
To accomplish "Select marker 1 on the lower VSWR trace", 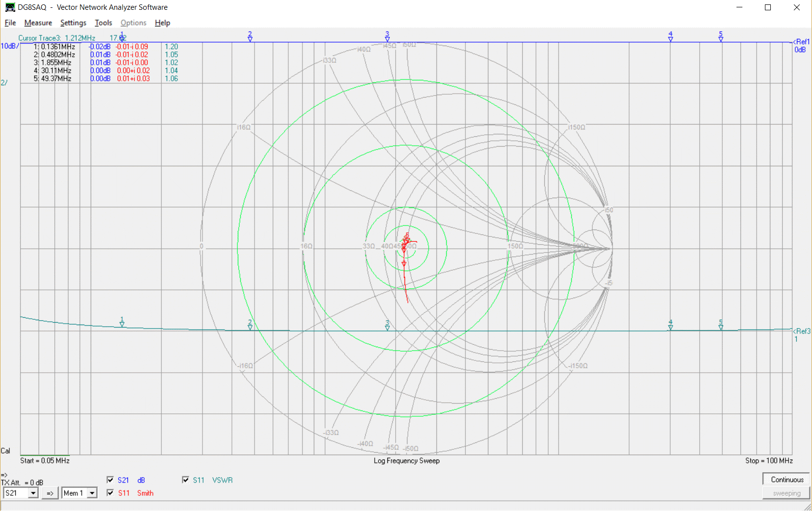I will click(122, 322).
